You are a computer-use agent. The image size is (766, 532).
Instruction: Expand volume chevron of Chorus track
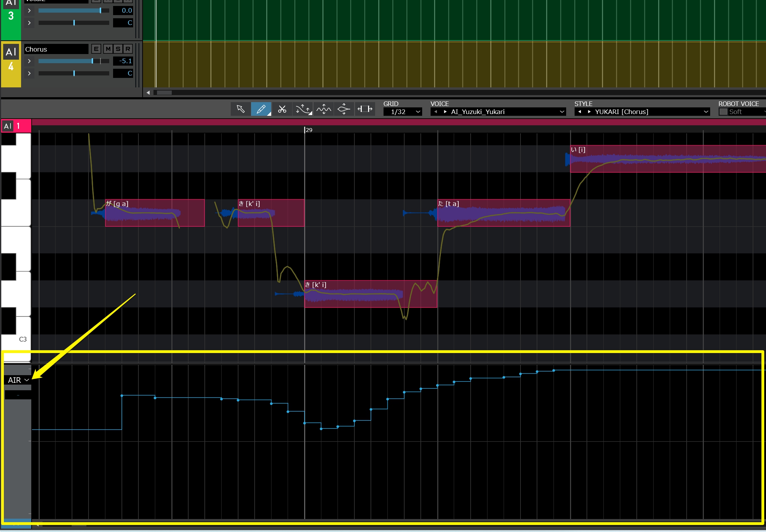pos(29,61)
